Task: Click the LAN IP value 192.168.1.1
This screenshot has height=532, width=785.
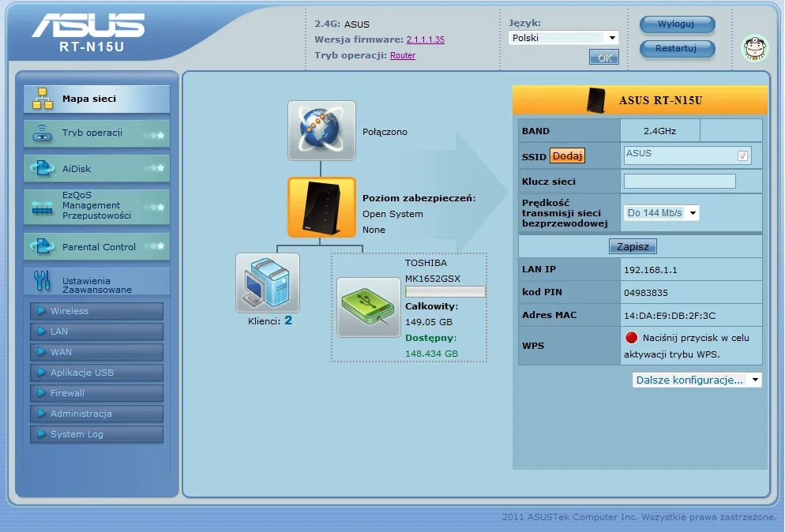Action: 650,270
